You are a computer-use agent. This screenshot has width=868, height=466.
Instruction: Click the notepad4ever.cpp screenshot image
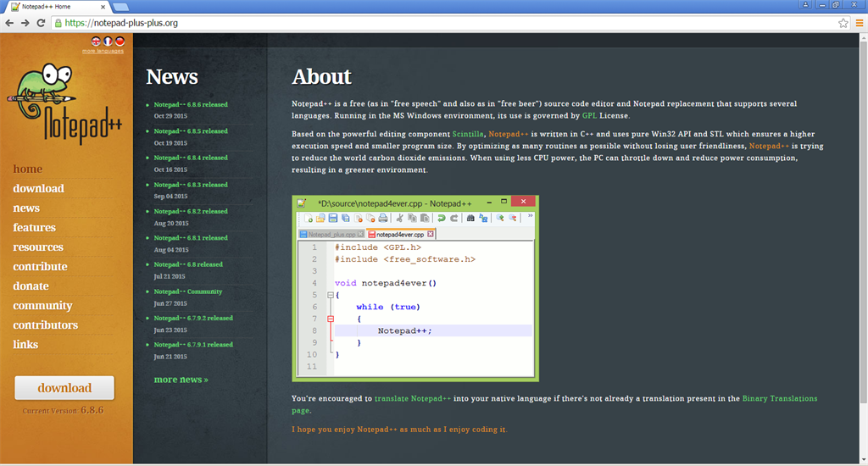pyautogui.click(x=415, y=288)
